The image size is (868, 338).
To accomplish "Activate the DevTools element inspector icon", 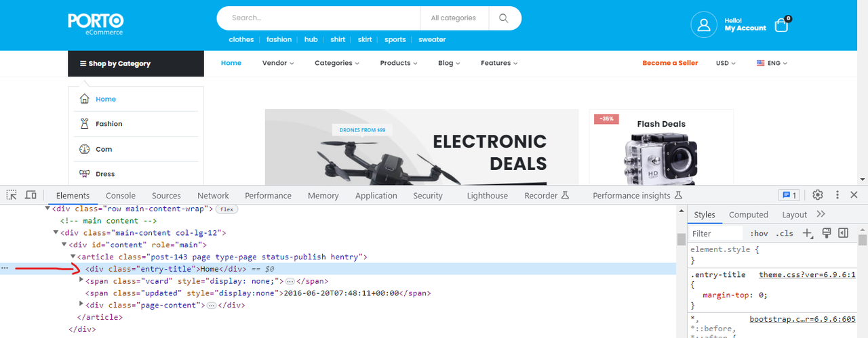I will (12, 195).
